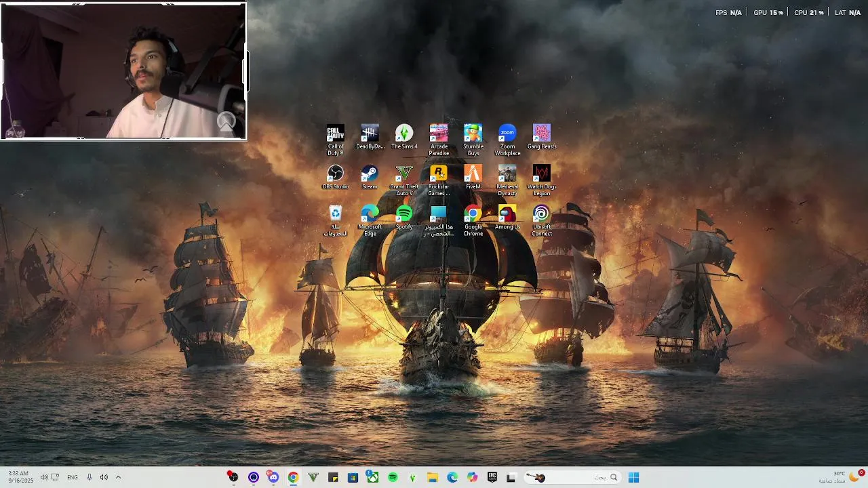This screenshot has height=488, width=868.
Task: Click the GPU 15% overlay readout
Action: [768, 12]
